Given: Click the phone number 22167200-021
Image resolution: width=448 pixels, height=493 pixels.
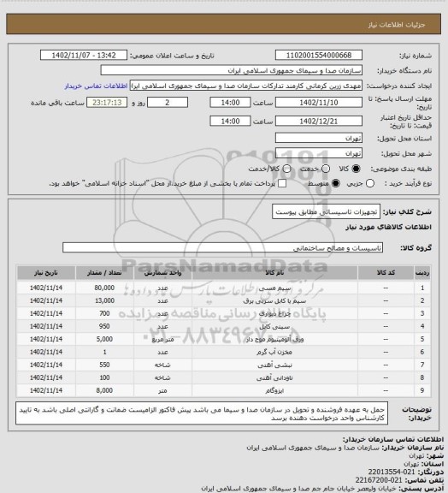Looking at the screenshot, I should click(379, 480).
